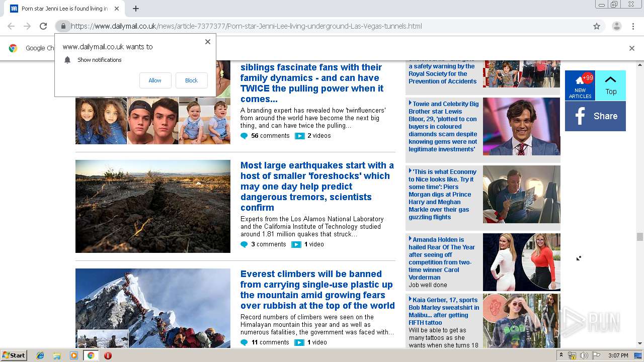Select the Porn star Jenni Lee tab
Viewport: 644px width, 362px height.
[x=64, y=9]
